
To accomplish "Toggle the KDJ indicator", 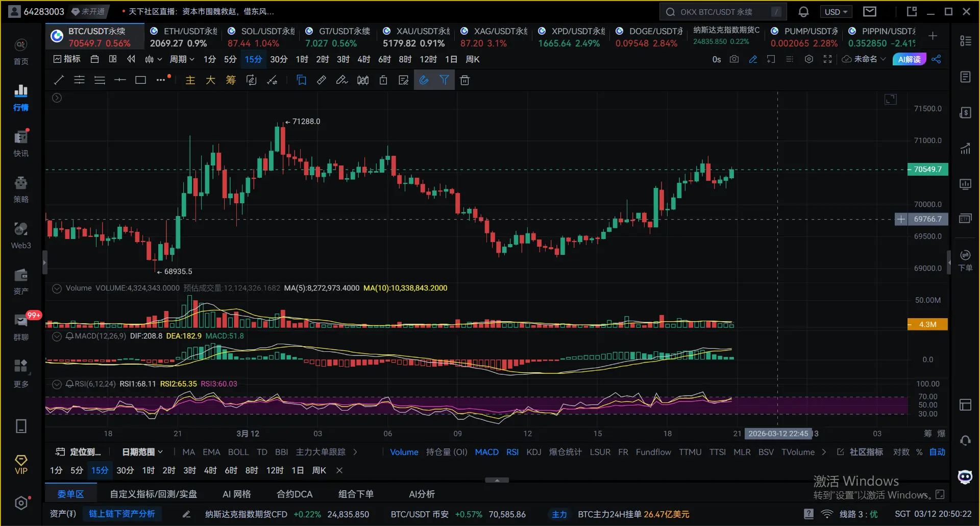I will point(534,452).
